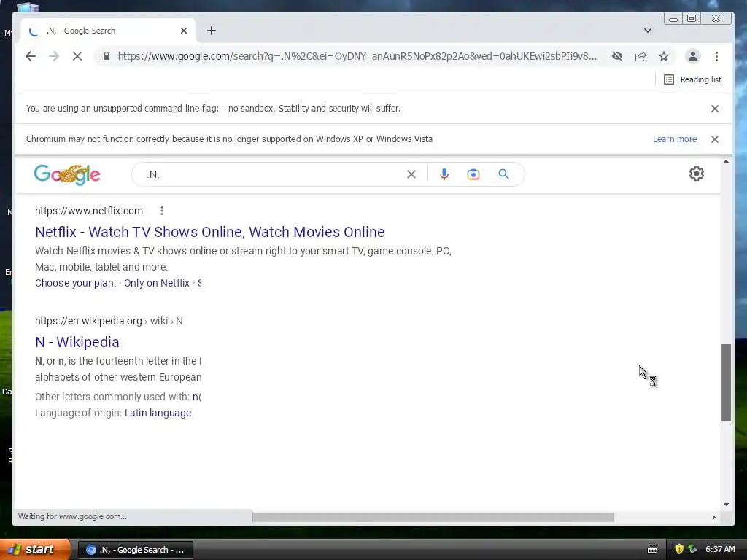Screen dimensions: 747x560
Task: Click the en.wikipedia.org breadcrumb URL
Action: [109, 321]
